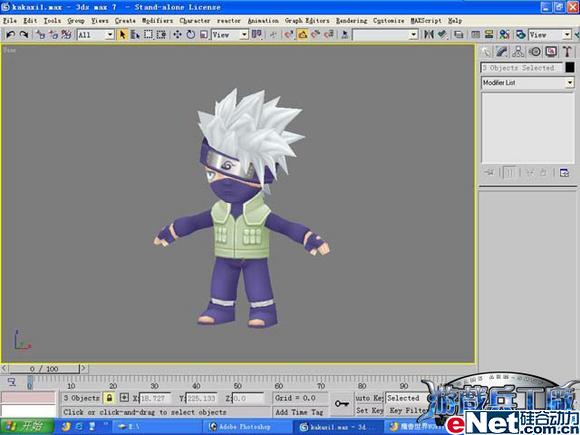Open the Graph Editors menu

[307, 21]
